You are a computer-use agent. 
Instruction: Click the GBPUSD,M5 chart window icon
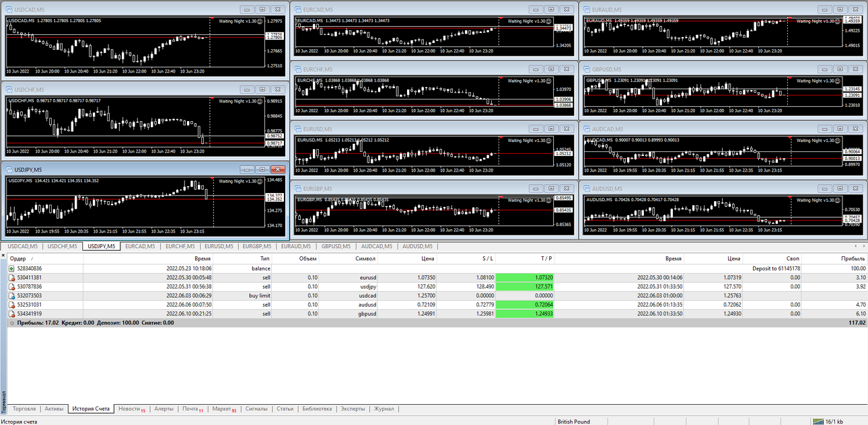[x=587, y=69]
